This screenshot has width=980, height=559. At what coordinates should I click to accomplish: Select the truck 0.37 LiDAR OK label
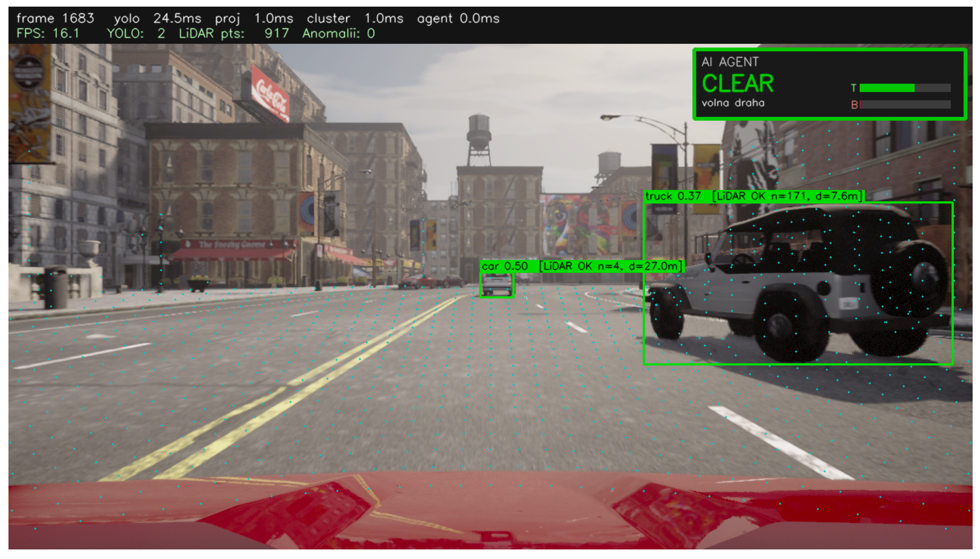(753, 196)
